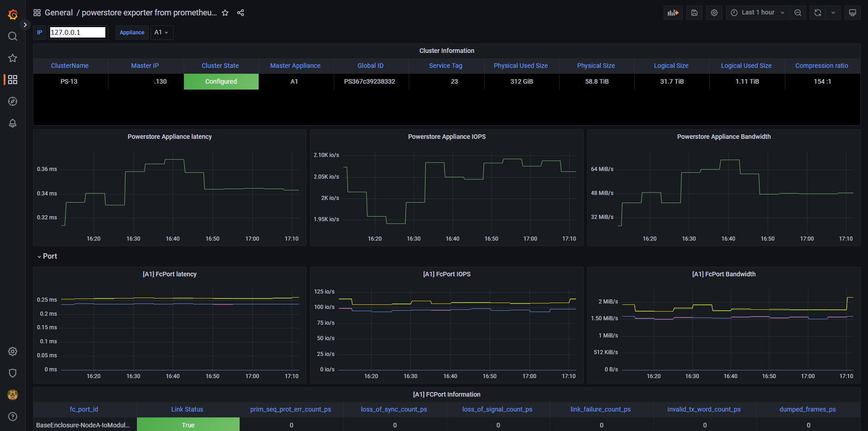The height and width of the screenshot is (431, 868).
Task: Open starred dashboards in sidebar
Action: pyautogui.click(x=13, y=58)
